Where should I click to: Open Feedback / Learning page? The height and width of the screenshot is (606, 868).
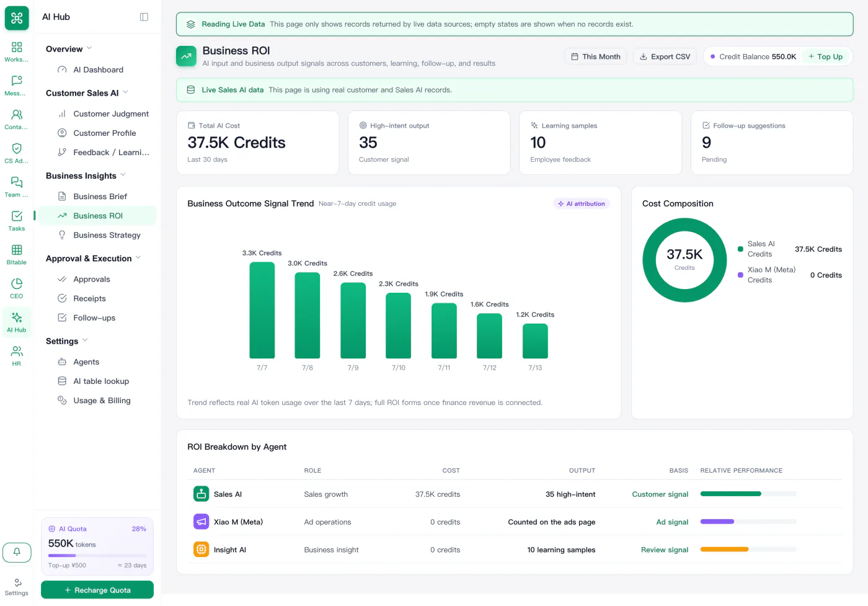[97, 153]
